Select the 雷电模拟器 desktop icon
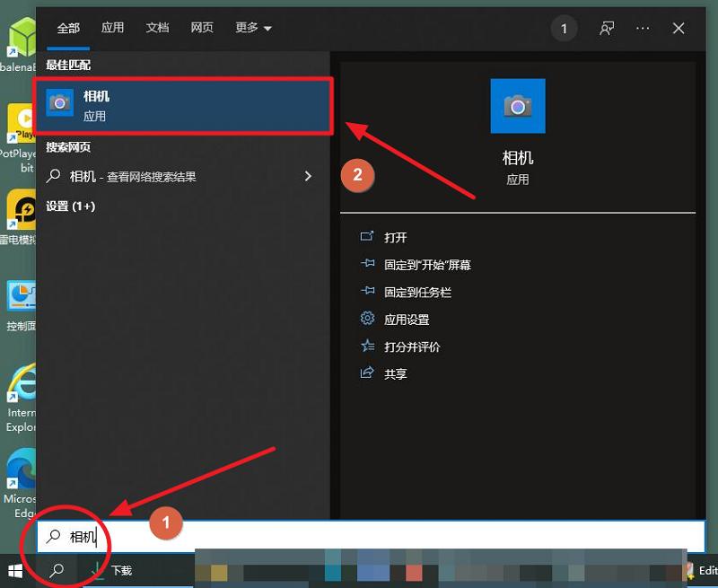 point(18,217)
